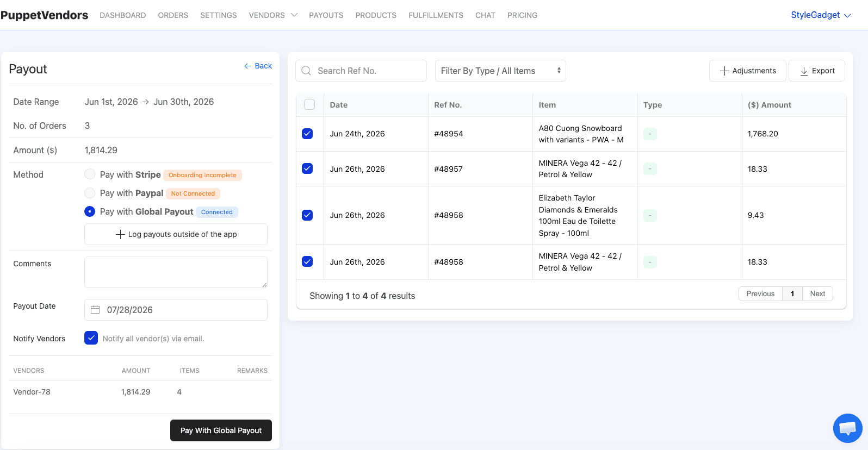The image size is (868, 450).
Task: Disable Notify all vendors via email
Action: coord(91,338)
